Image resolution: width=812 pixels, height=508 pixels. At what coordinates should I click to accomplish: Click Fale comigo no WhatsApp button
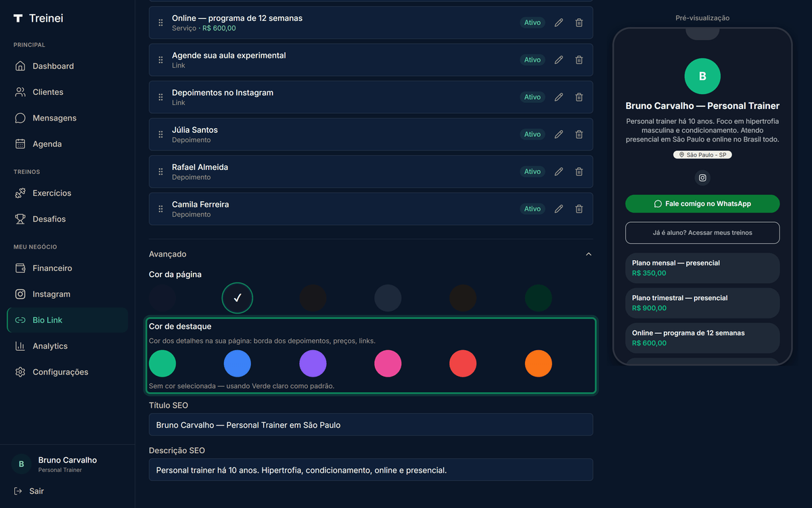coord(702,203)
